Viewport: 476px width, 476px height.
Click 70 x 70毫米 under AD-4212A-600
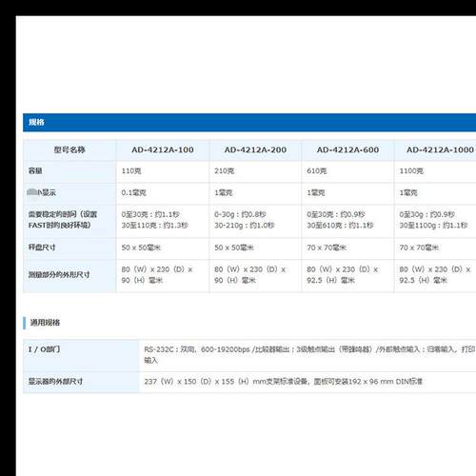click(x=347, y=248)
